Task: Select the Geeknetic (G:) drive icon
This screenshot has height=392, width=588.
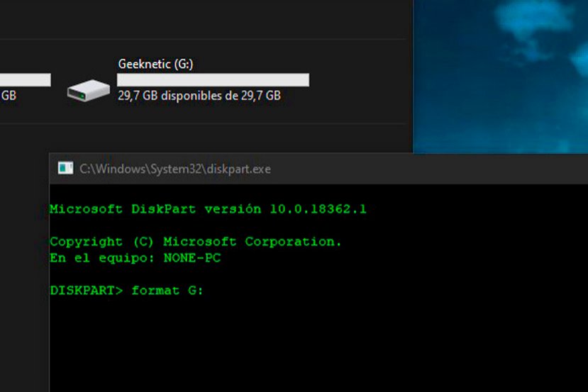Action: [x=89, y=90]
